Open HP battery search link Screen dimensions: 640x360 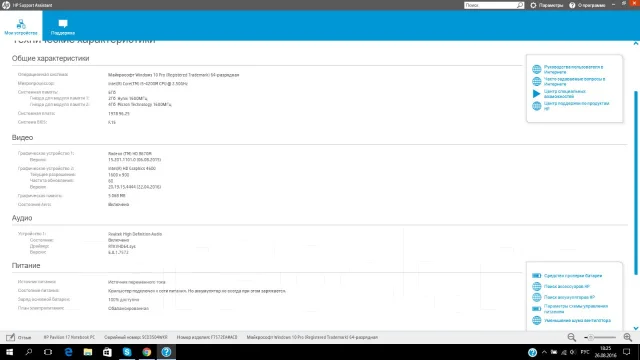[x=569, y=297]
